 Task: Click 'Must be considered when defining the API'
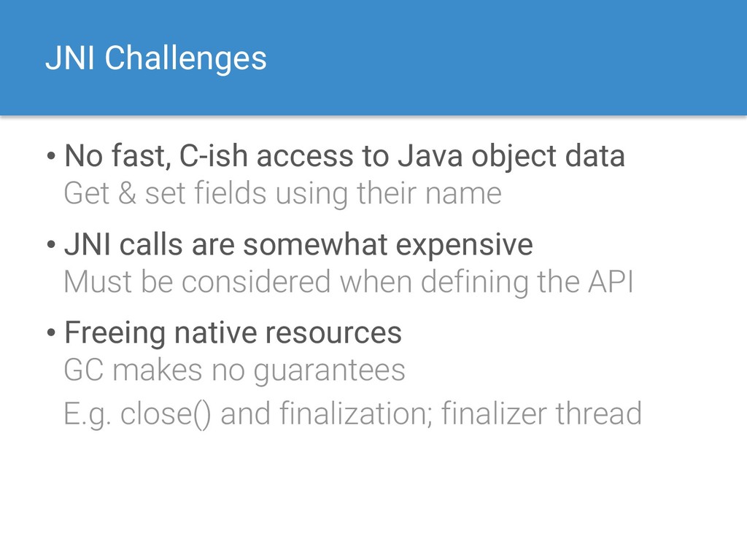pos(348,282)
